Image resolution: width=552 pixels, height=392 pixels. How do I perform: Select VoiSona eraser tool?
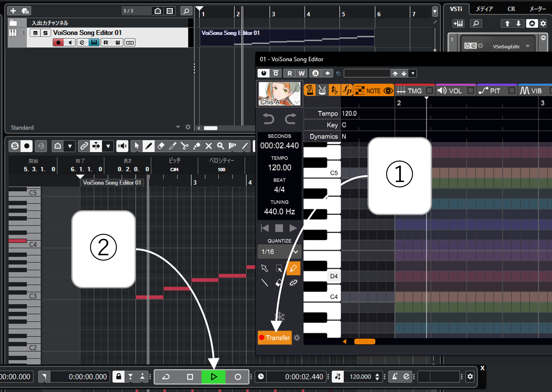click(x=279, y=283)
